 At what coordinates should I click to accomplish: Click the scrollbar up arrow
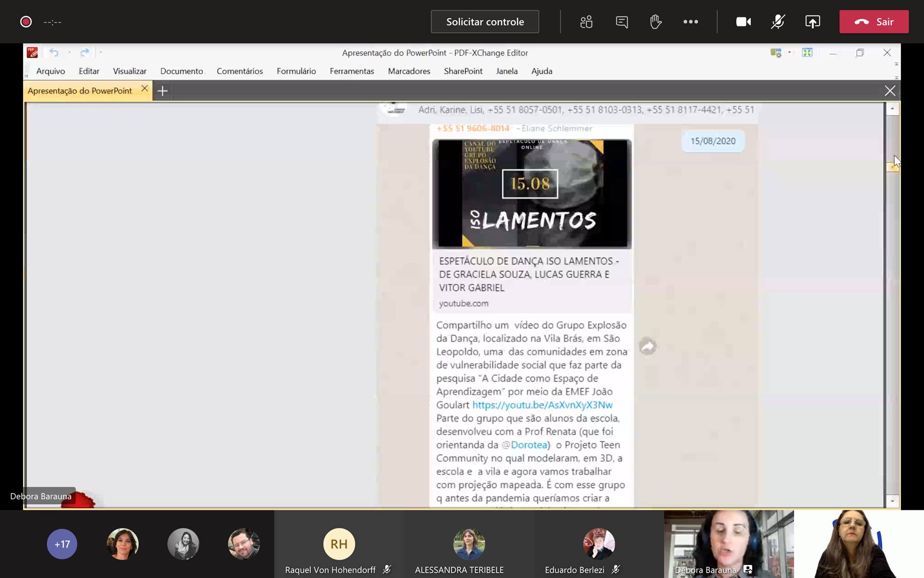pyautogui.click(x=892, y=109)
